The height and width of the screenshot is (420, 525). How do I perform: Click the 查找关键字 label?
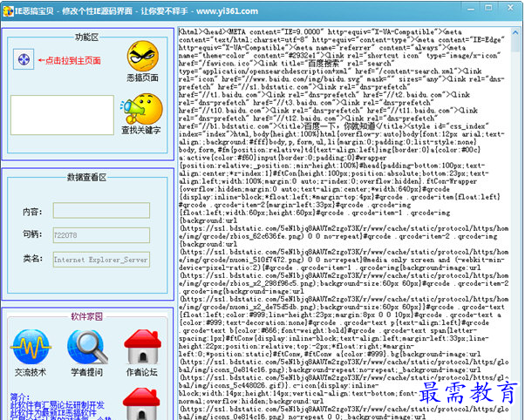[141, 130]
